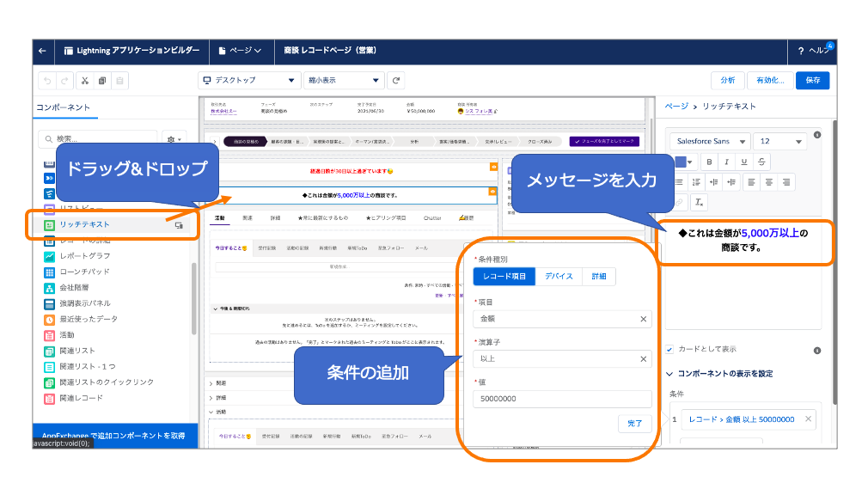Image resolution: width=868 pixels, height=489 pixels.
Task: Click the 有効化... button
Action: click(770, 80)
